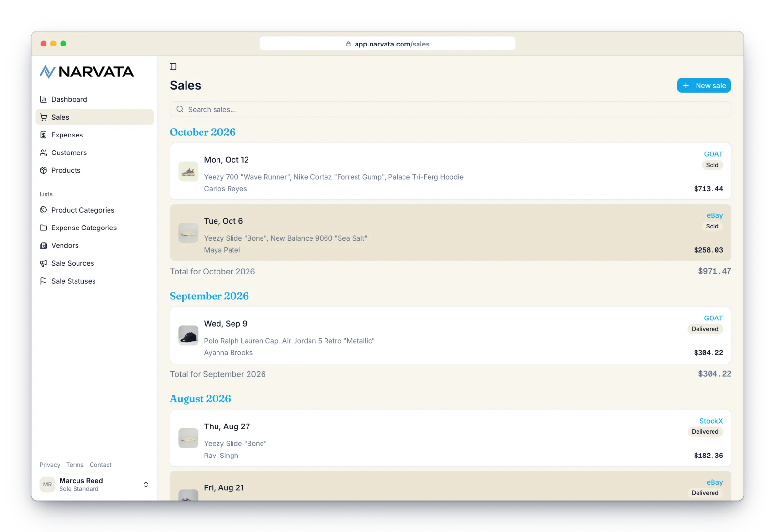775x532 pixels.
Task: Click the September 2026 heading
Action: click(x=209, y=296)
